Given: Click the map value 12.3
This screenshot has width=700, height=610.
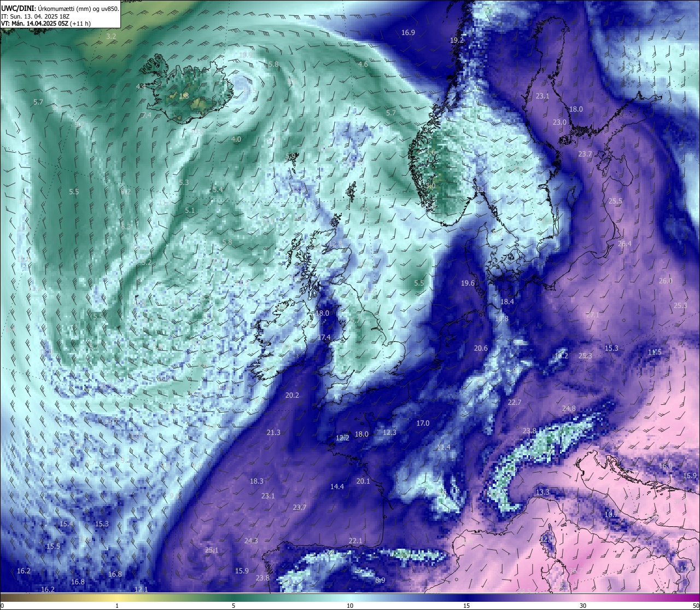Looking at the screenshot, I should click(389, 433).
